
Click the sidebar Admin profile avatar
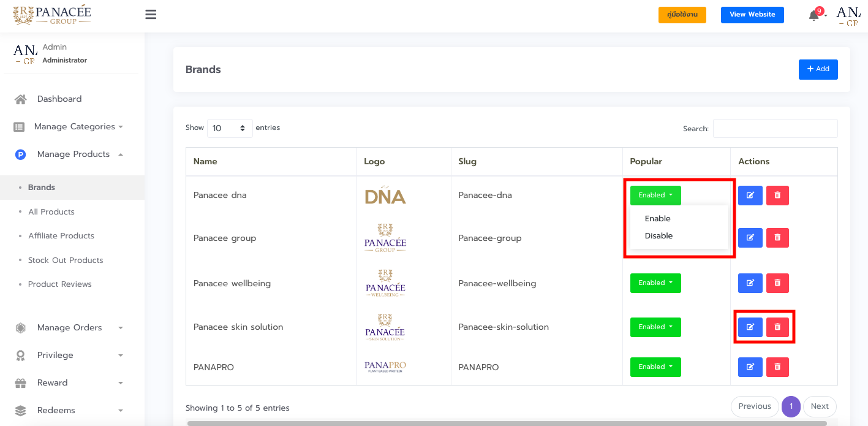[25, 54]
